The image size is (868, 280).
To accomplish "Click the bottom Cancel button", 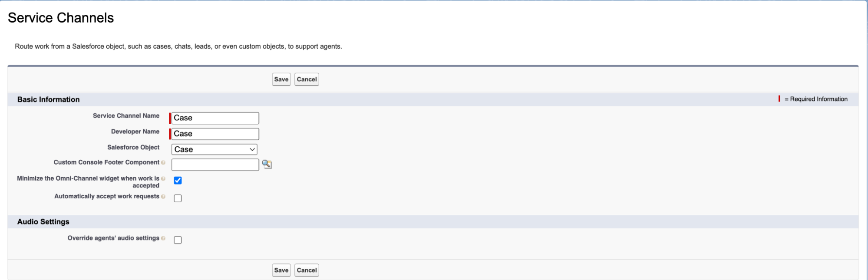I will pyautogui.click(x=306, y=270).
